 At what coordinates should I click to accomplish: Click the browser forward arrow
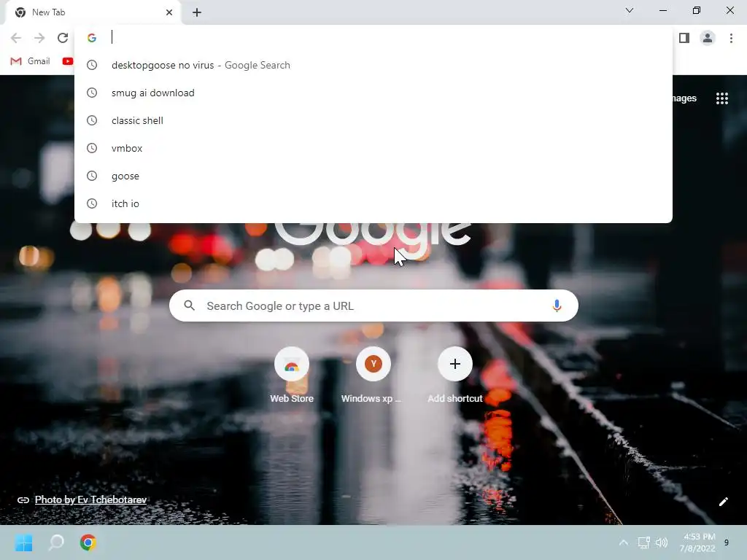(39, 38)
